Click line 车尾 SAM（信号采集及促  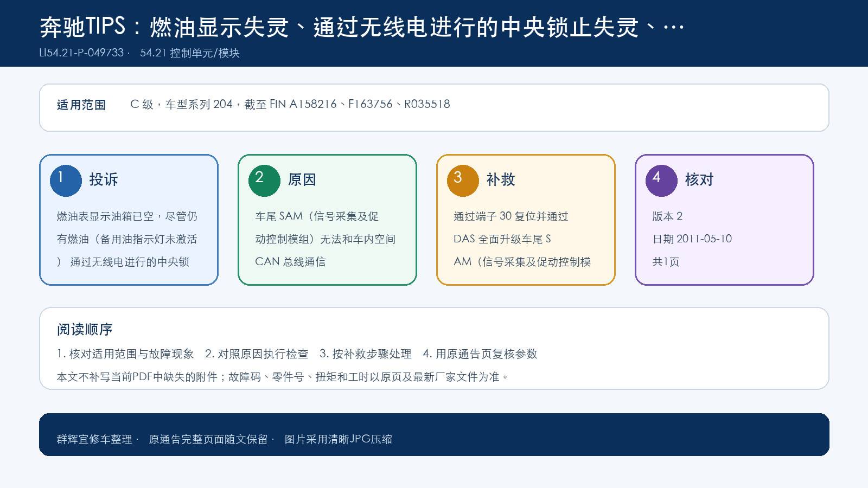pyautogui.click(x=317, y=216)
